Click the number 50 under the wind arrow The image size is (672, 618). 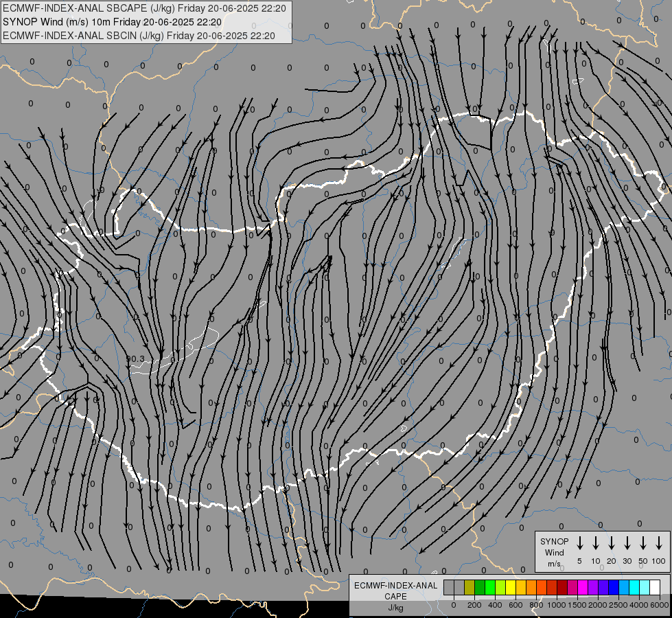pyautogui.click(x=643, y=561)
